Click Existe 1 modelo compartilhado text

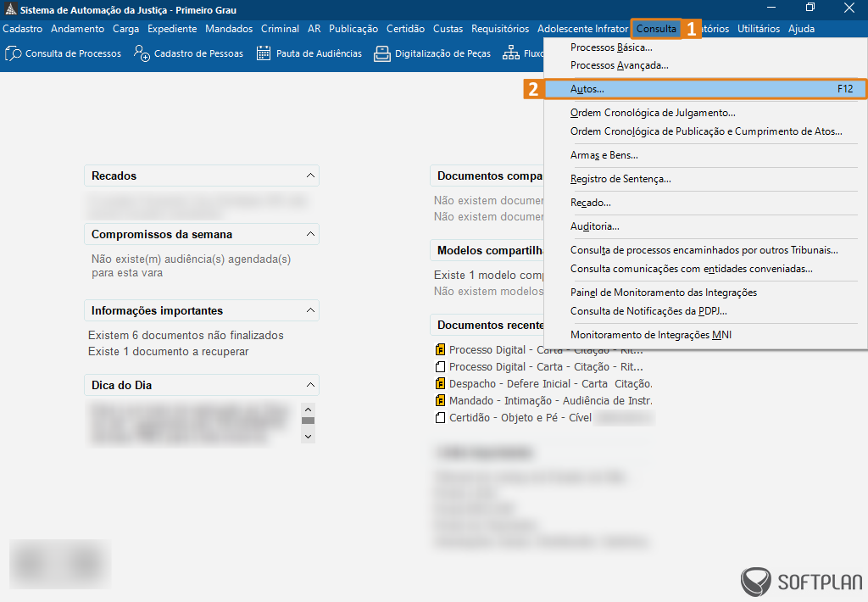coord(489,276)
